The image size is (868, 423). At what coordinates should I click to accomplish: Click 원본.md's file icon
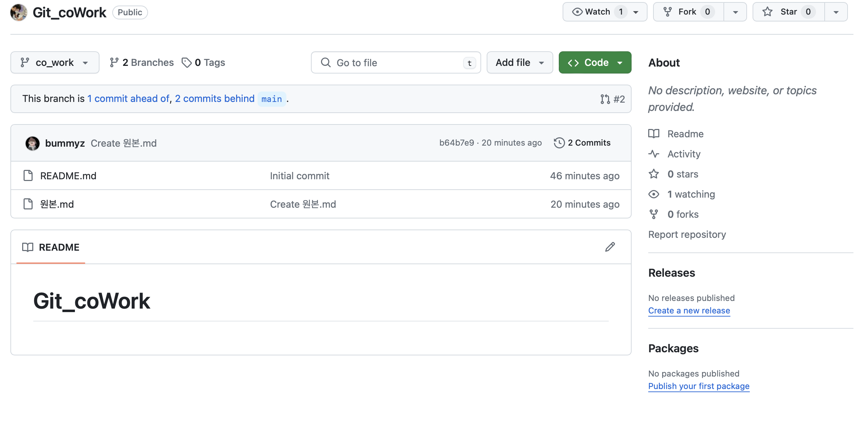pyautogui.click(x=28, y=204)
